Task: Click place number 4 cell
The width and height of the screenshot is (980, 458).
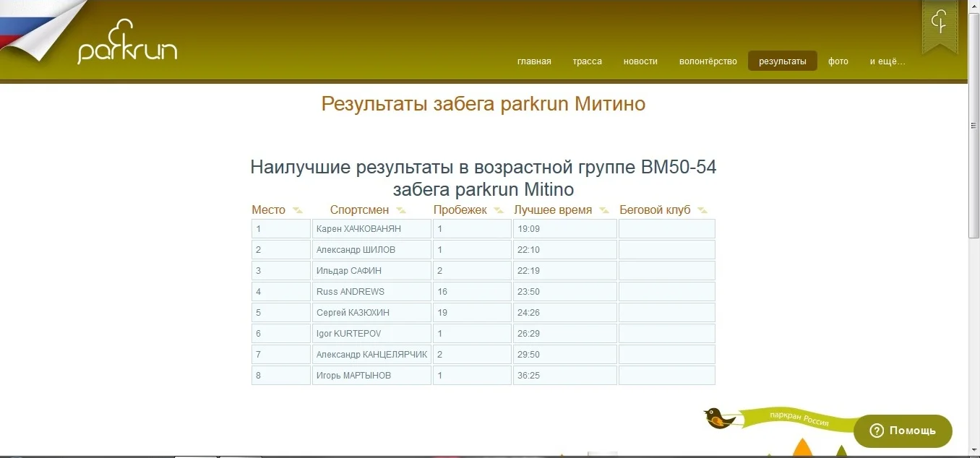Action: coord(281,292)
